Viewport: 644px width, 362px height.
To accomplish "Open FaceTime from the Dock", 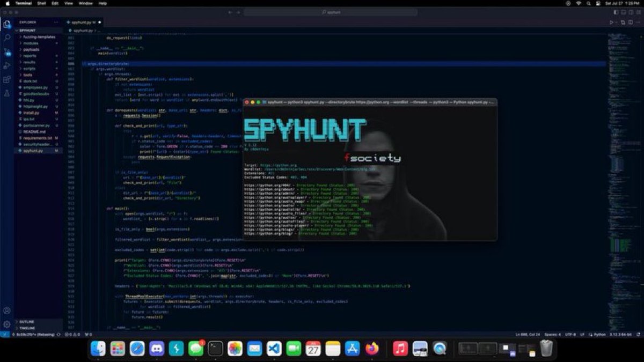I will (x=294, y=349).
